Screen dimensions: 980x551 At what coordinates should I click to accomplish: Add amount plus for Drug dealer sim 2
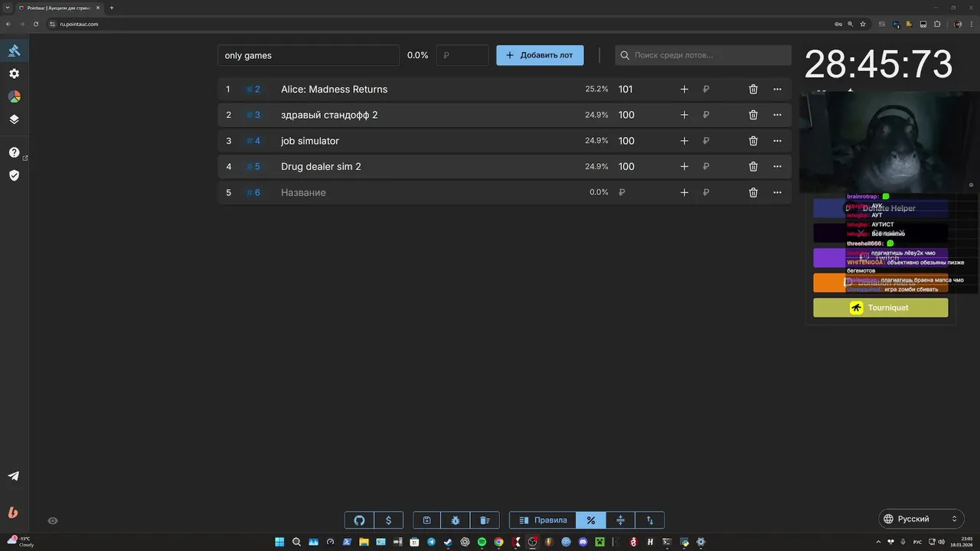(684, 167)
